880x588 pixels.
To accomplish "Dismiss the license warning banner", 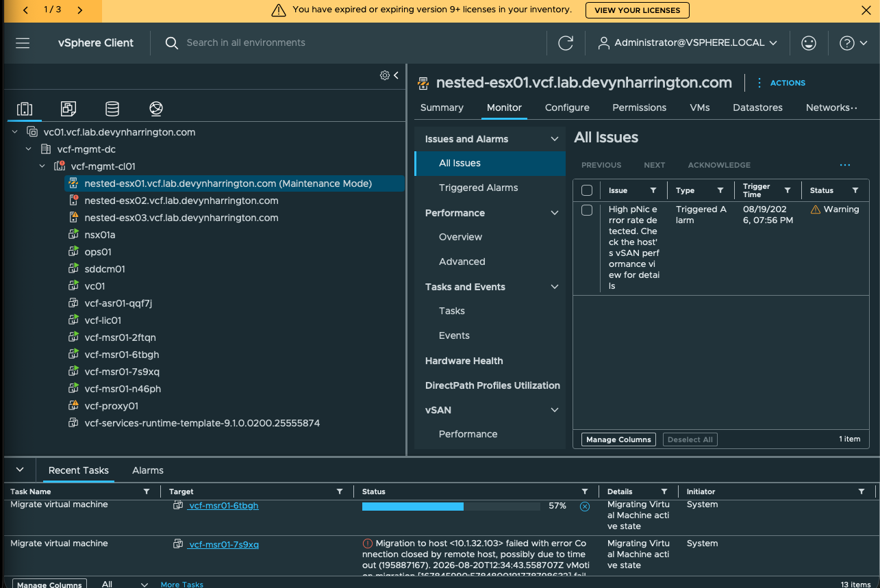I will coord(865,10).
